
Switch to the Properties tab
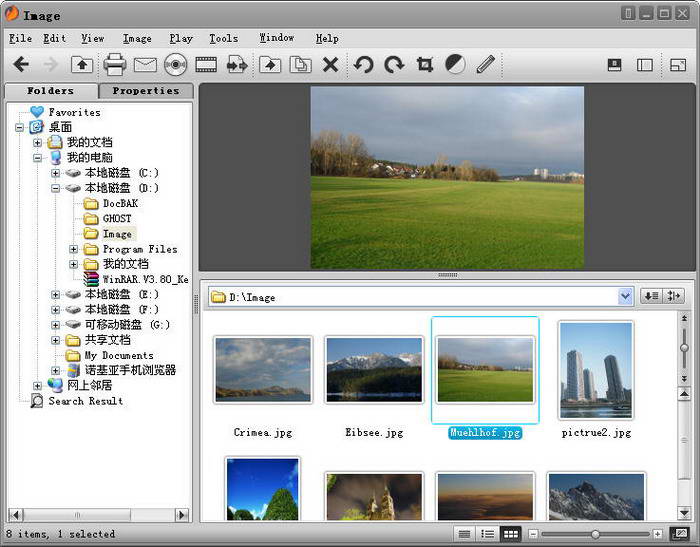point(146,91)
